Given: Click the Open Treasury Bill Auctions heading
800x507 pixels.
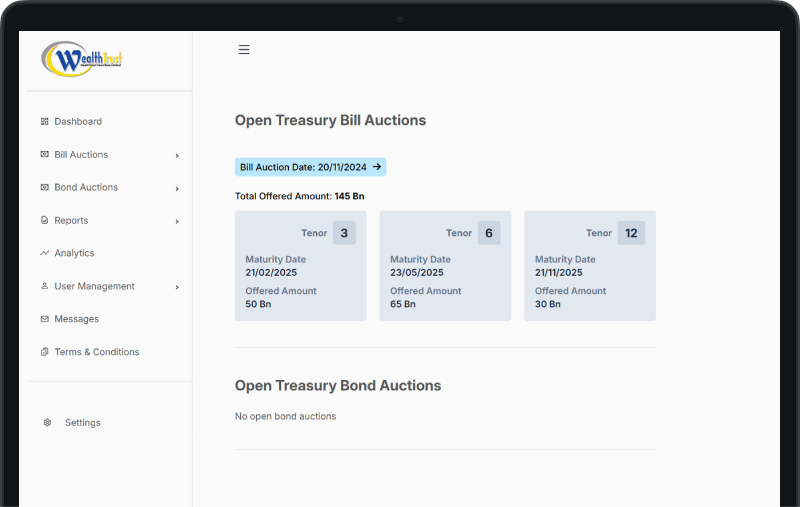Looking at the screenshot, I should [x=330, y=120].
